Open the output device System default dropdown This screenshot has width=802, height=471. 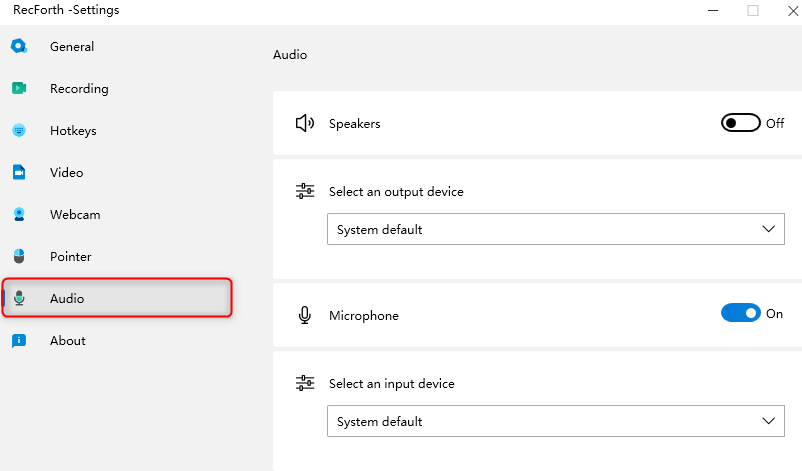pos(556,229)
